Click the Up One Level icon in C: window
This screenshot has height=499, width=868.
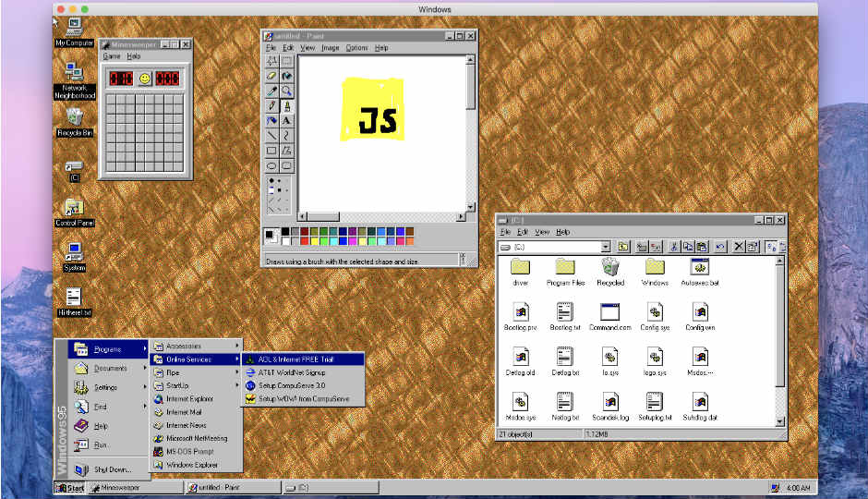(x=622, y=247)
